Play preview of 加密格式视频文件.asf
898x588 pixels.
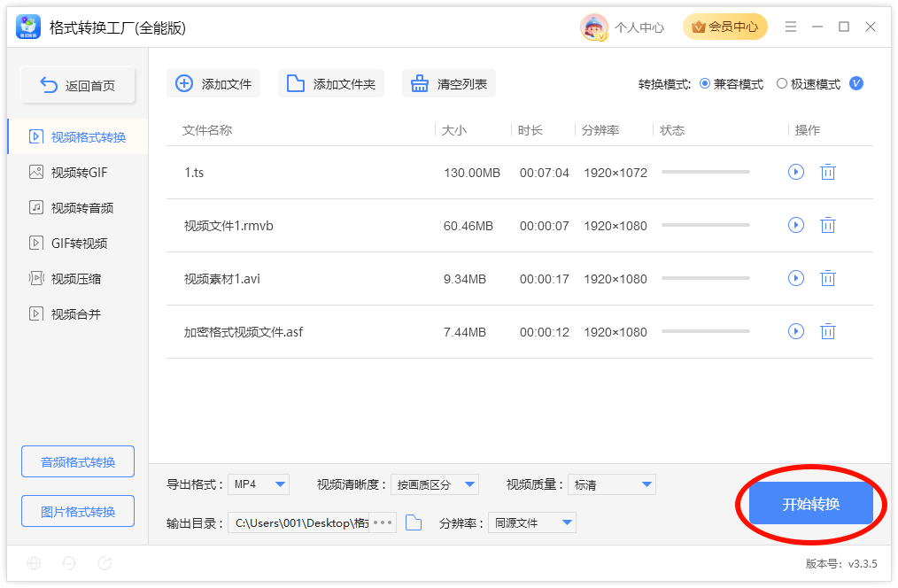click(795, 331)
